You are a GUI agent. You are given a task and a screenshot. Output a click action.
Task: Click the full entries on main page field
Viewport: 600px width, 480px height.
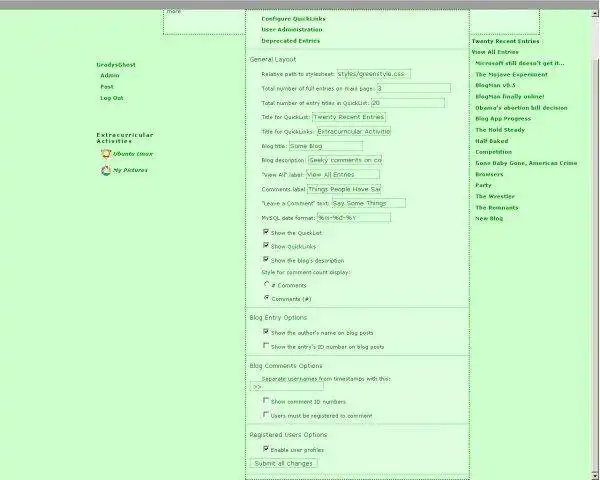coord(413,88)
